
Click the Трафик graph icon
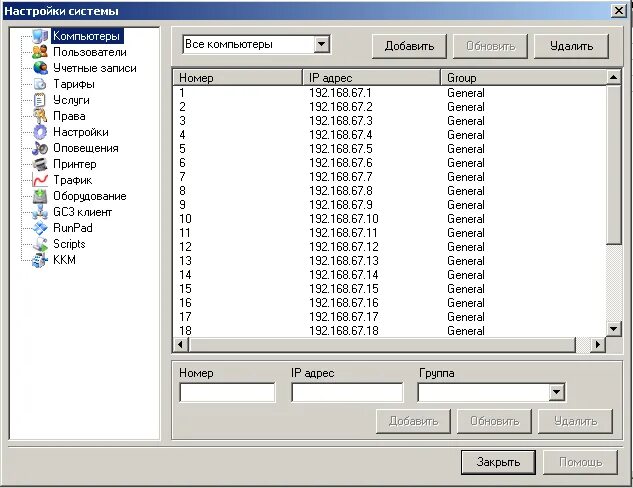pyautogui.click(x=40, y=180)
